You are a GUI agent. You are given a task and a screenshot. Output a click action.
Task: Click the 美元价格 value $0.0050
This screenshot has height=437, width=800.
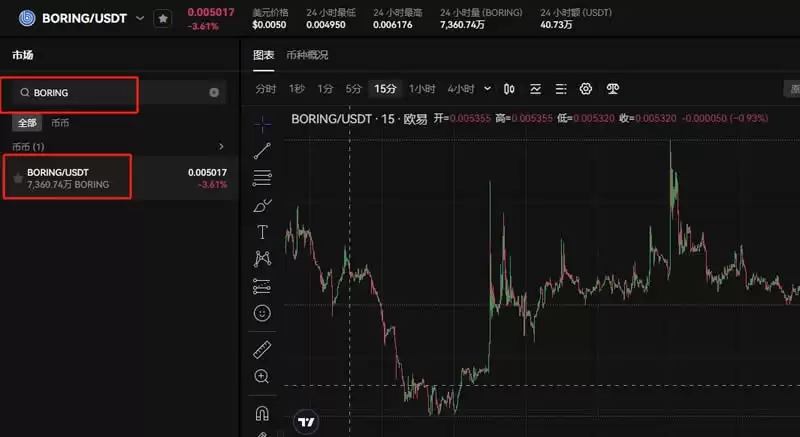coord(269,24)
